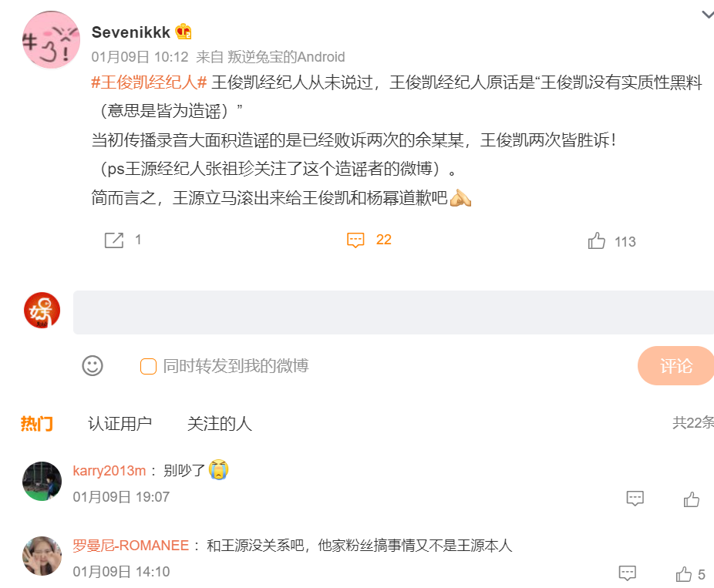Like karry2013m's comment with the thumbs-up icon
Image resolution: width=714 pixels, height=588 pixels.
click(x=691, y=499)
